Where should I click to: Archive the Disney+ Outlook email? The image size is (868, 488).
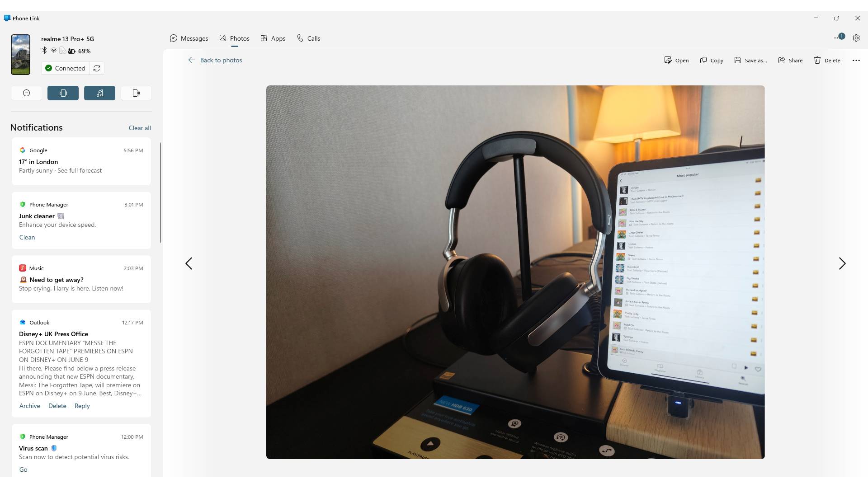point(30,406)
